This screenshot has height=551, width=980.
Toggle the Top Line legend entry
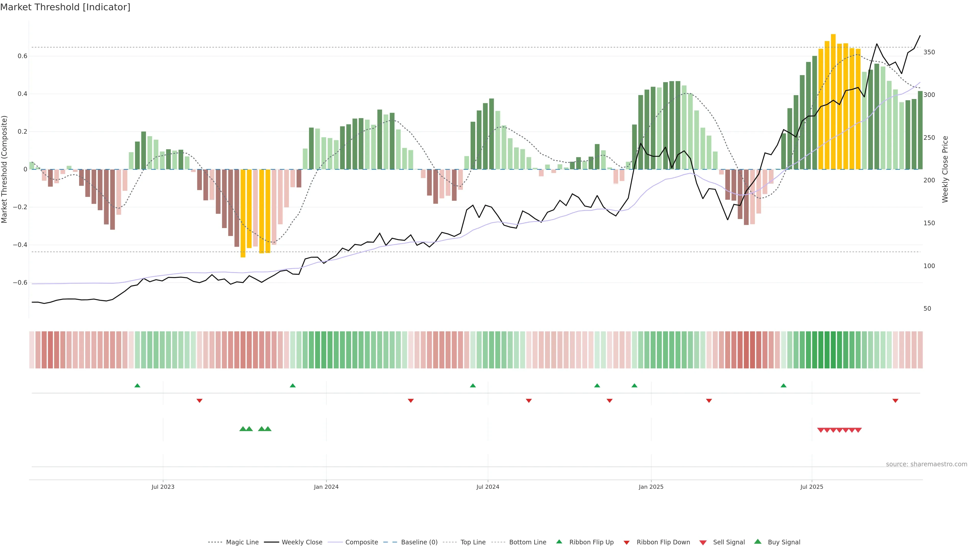[x=473, y=542]
